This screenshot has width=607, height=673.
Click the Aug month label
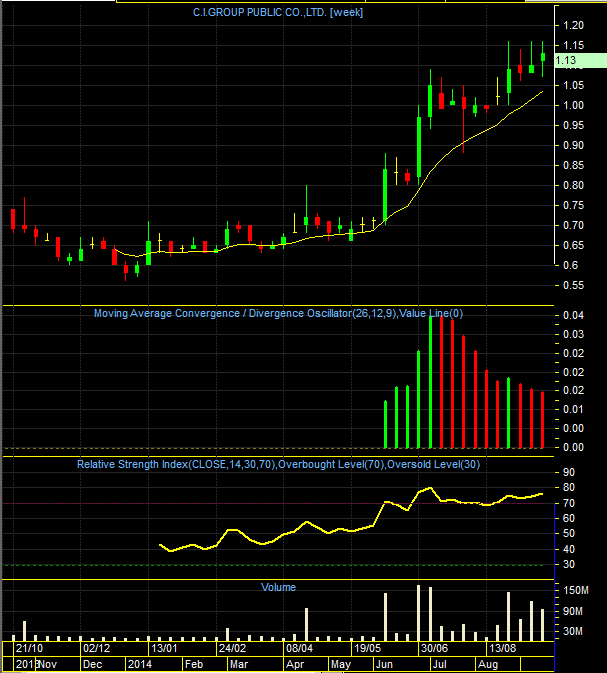click(488, 664)
